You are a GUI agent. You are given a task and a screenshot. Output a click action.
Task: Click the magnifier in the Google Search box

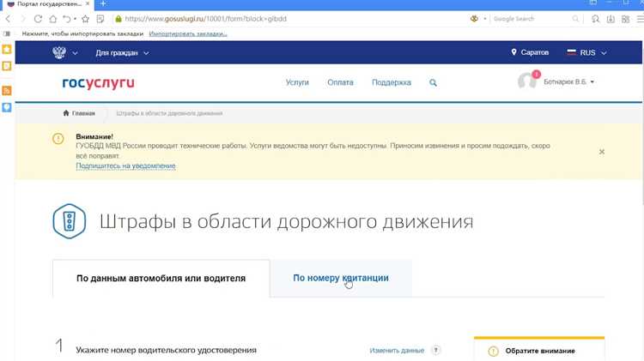pos(575,19)
